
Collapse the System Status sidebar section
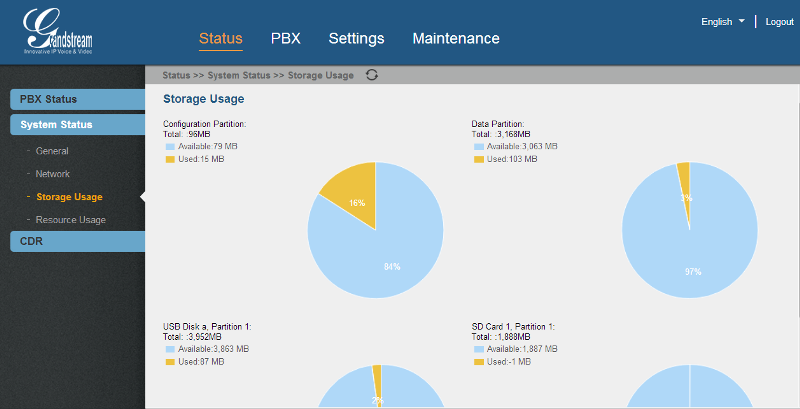78,125
